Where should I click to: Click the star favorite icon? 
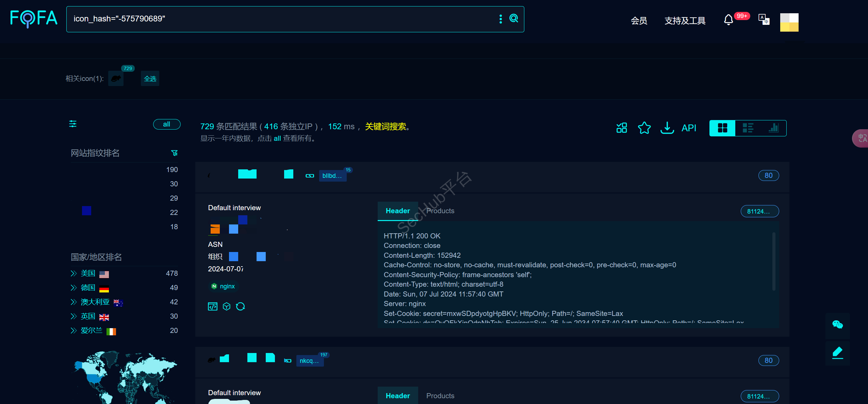(x=644, y=128)
